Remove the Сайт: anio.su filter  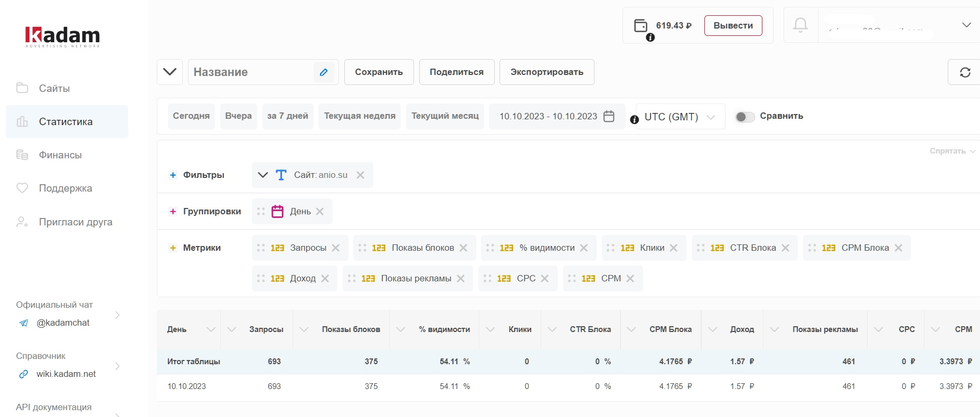(x=360, y=175)
